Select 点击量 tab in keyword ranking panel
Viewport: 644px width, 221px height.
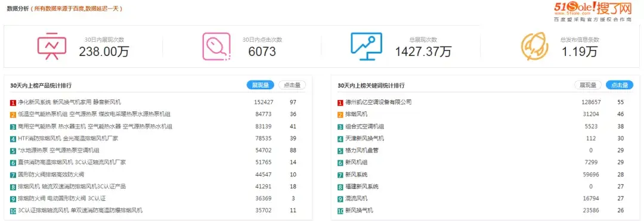(x=620, y=85)
